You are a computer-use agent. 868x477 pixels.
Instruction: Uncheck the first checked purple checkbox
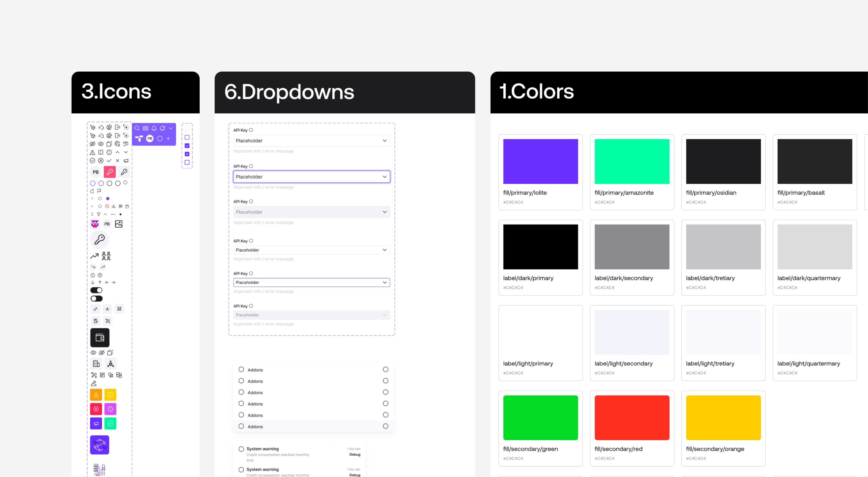pos(187,146)
